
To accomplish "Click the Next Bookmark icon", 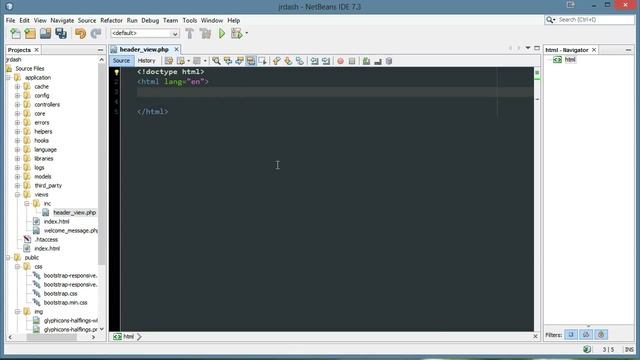I will pyautogui.click(x=288, y=61).
